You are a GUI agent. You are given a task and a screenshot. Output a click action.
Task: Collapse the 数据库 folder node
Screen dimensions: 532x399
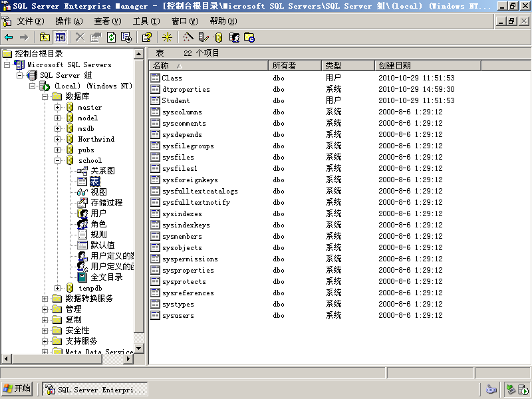pyautogui.click(x=45, y=96)
